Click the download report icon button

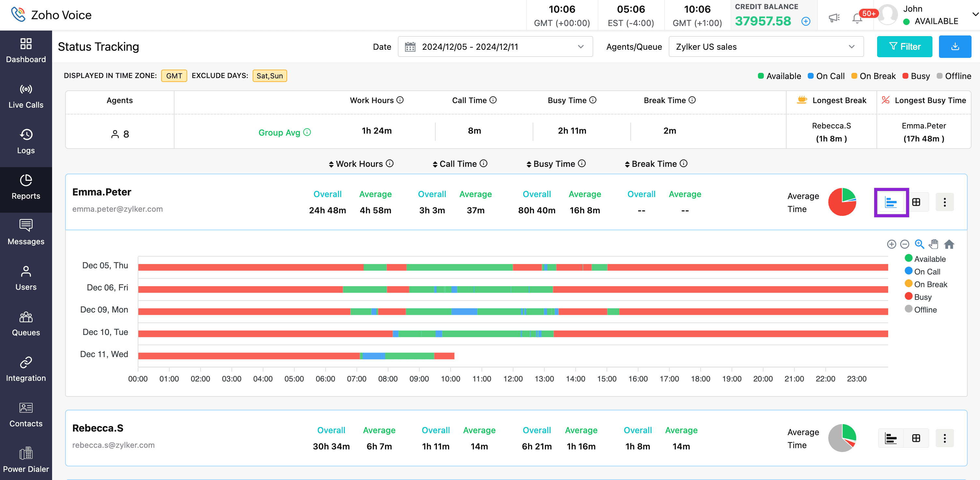[x=955, y=47]
